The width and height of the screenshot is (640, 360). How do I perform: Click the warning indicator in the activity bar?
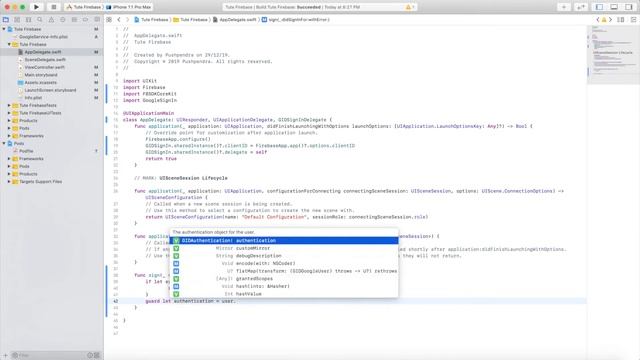click(x=409, y=7)
